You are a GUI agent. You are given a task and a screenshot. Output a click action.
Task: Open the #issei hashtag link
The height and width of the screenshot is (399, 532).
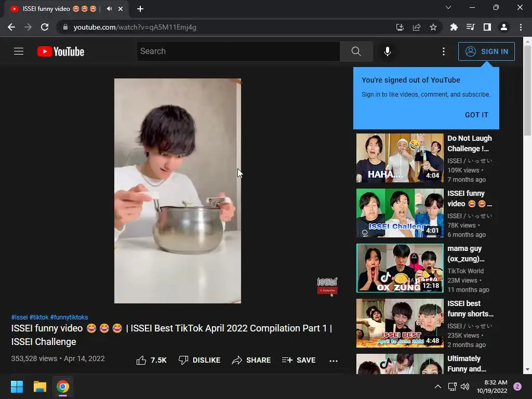pos(19,317)
